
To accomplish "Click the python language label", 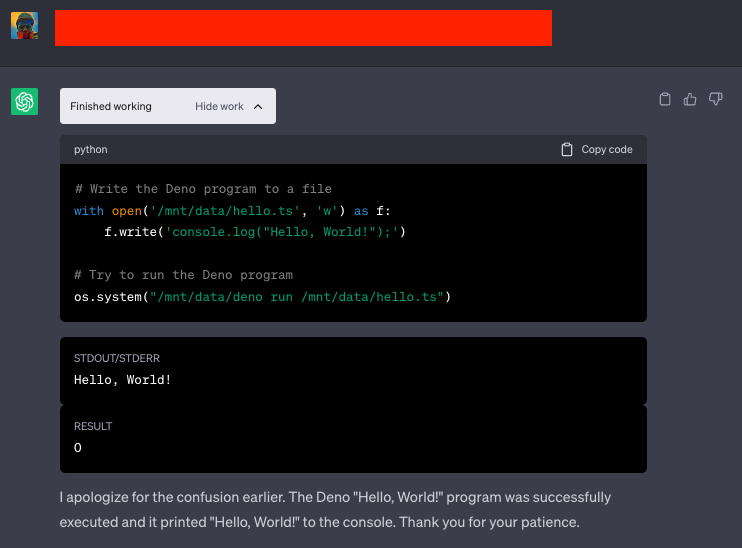I will coord(91,150).
